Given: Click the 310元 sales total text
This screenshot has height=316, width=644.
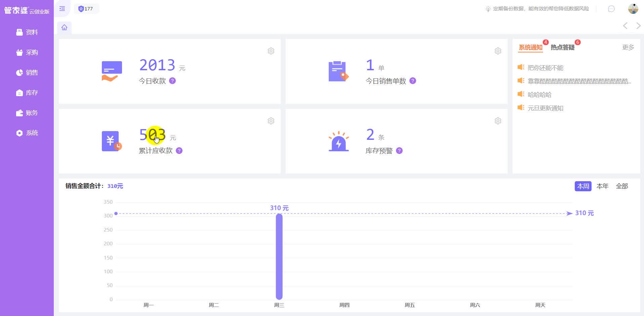Looking at the screenshot, I should (x=115, y=186).
